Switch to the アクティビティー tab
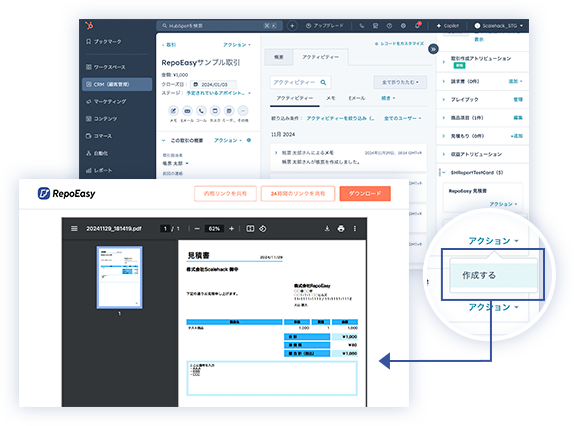The image size is (574, 426). pos(320,57)
